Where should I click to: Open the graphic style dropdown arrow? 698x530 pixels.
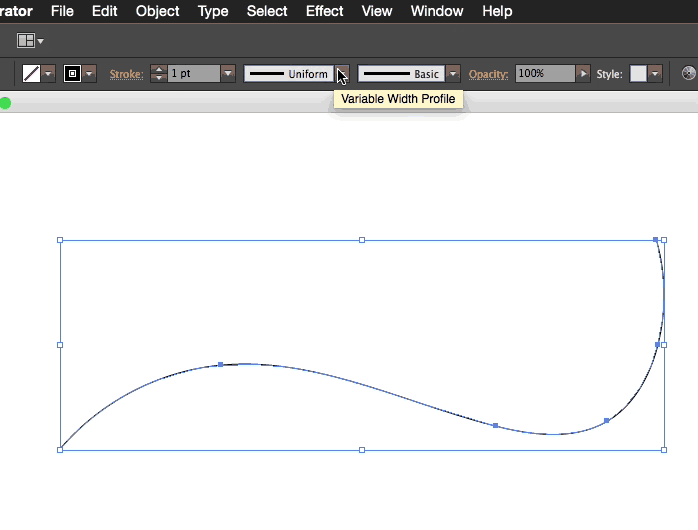(655, 74)
